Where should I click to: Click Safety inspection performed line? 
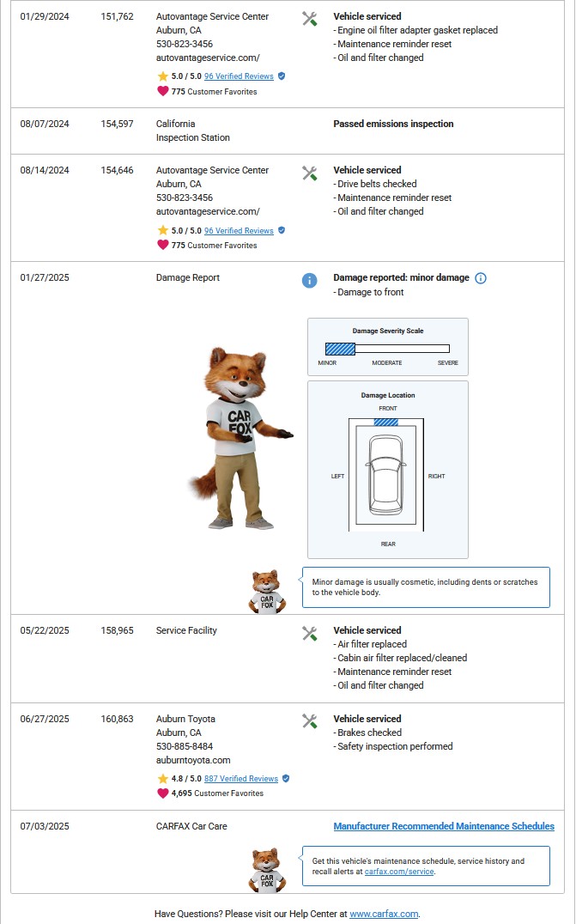(x=393, y=746)
